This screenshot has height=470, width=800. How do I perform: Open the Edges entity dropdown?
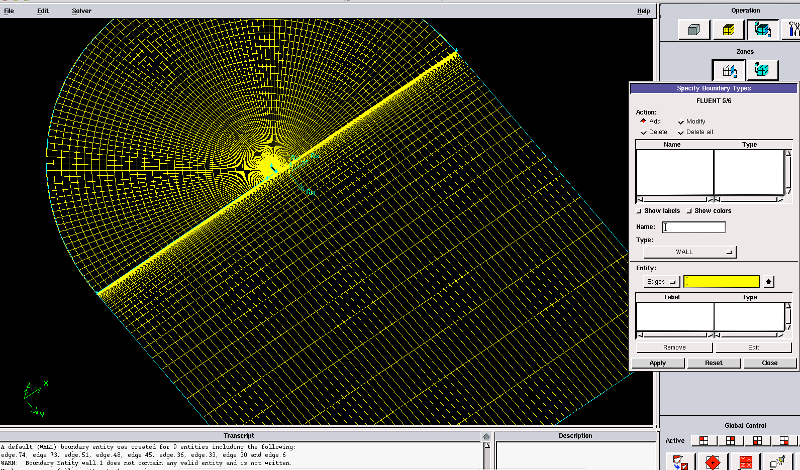tap(661, 282)
